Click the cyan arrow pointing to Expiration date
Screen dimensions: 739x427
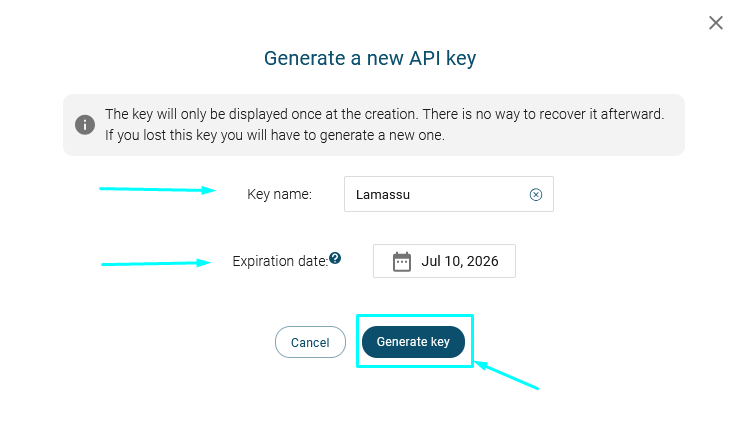click(x=156, y=263)
